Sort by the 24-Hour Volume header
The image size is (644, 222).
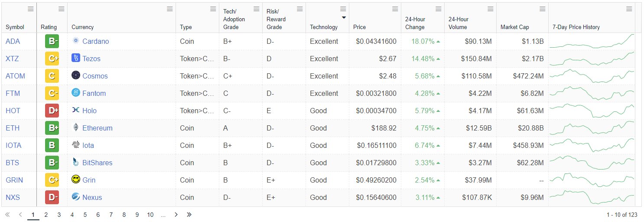coord(459,23)
